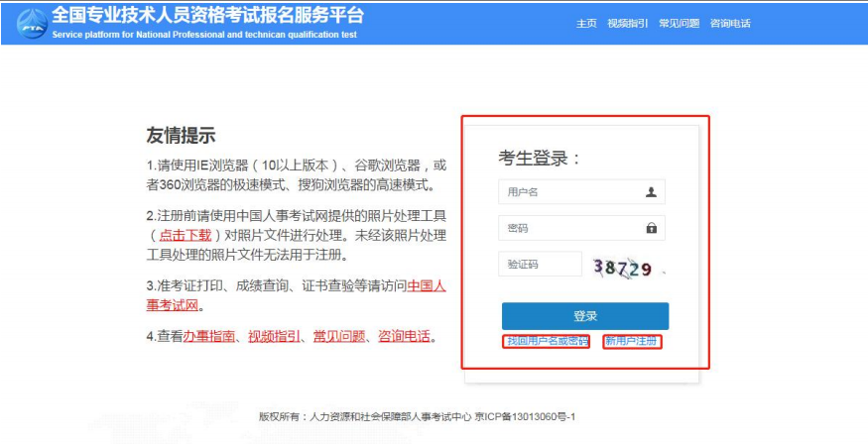Open 咨询电话 in the top navigation
Screen dimensions: 868x444
[730, 23]
